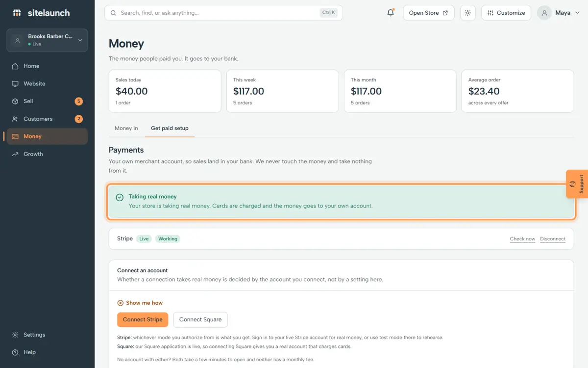
Task: Click the Money card icon
Action: pos(15,136)
